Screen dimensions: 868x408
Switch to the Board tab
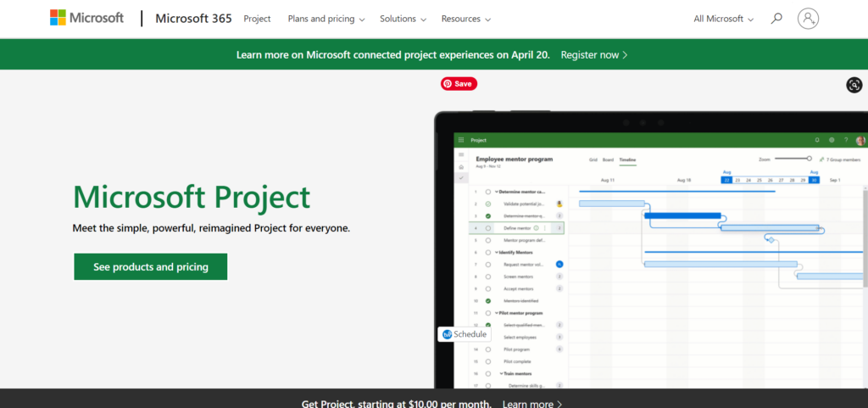tap(608, 159)
